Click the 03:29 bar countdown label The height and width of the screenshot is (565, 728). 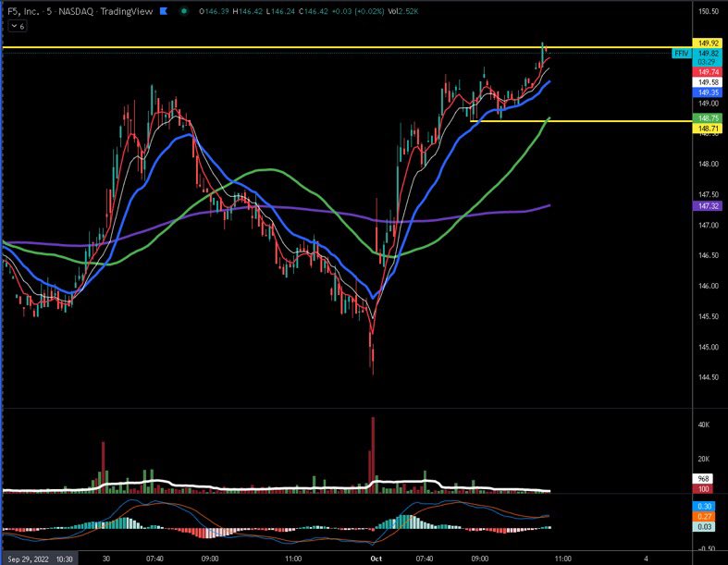[707, 62]
